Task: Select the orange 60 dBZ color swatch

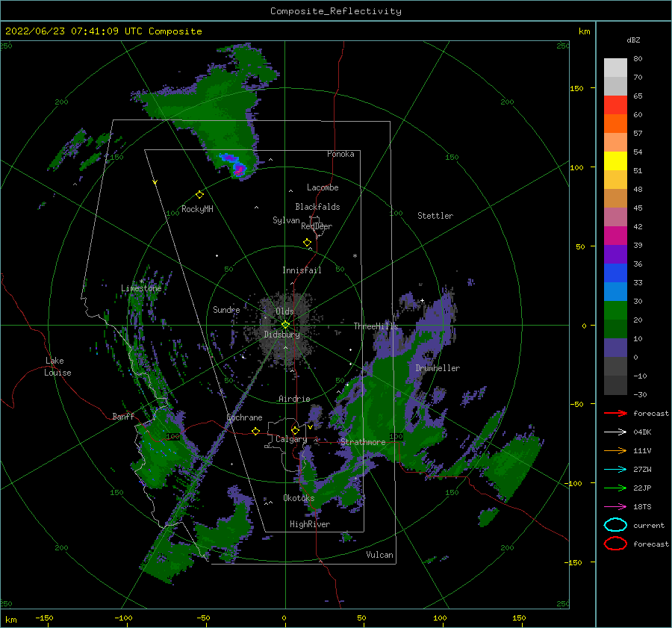Action: (x=615, y=123)
